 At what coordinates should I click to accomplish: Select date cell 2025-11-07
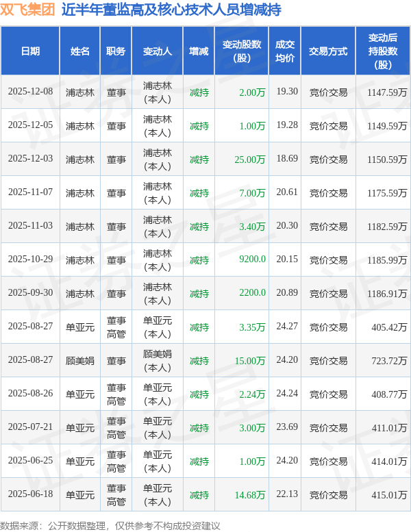(x=30, y=192)
